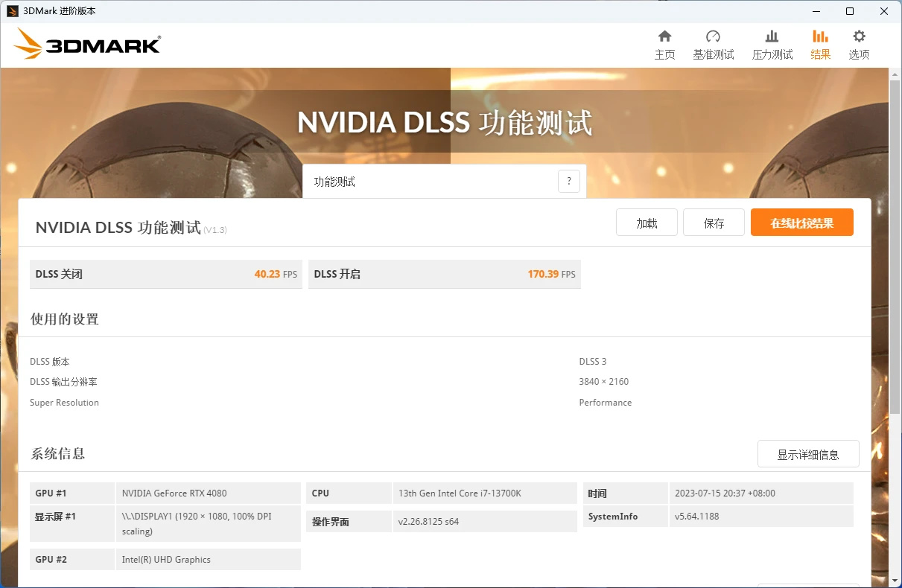902x588 pixels.
Task: Click the 系统信息 section heading
Action: coord(57,453)
